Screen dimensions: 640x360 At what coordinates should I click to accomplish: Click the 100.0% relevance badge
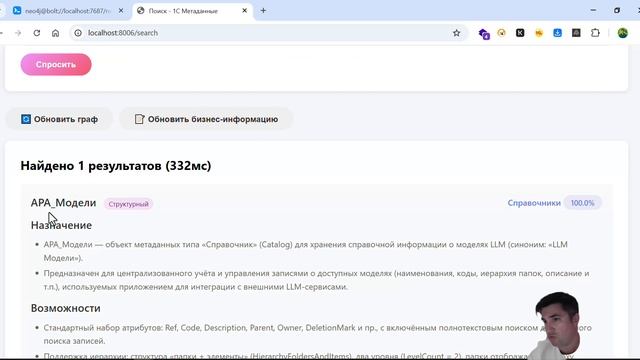click(x=582, y=203)
